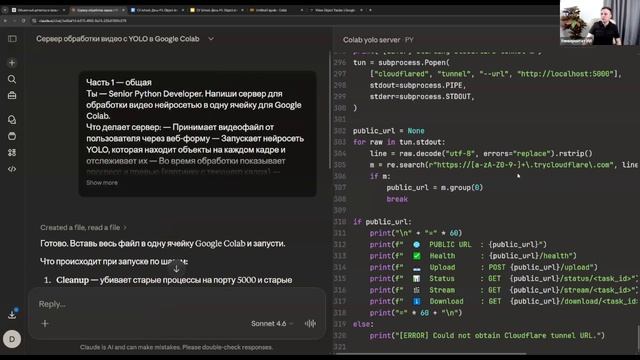Open Chats bubble icon in sidebar

coord(12,120)
